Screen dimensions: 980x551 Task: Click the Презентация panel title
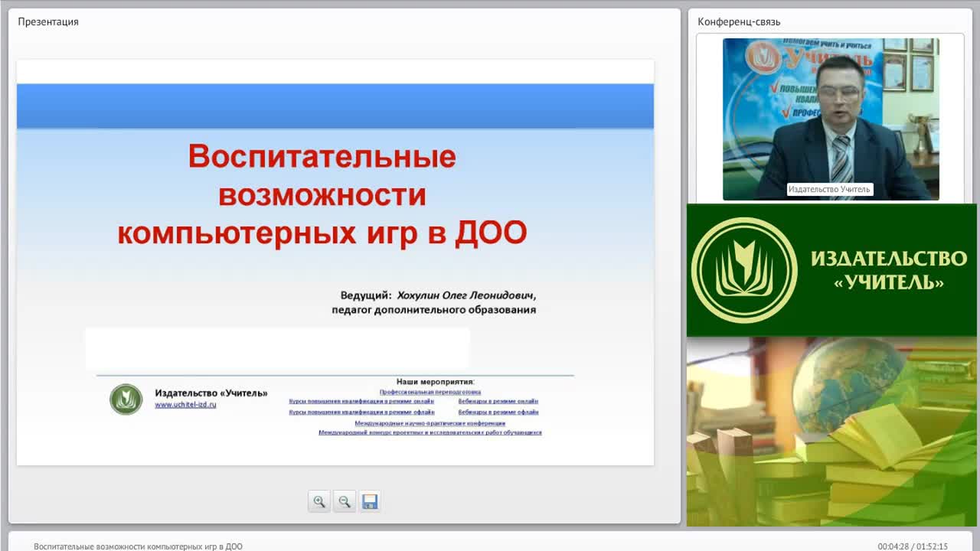(x=48, y=21)
